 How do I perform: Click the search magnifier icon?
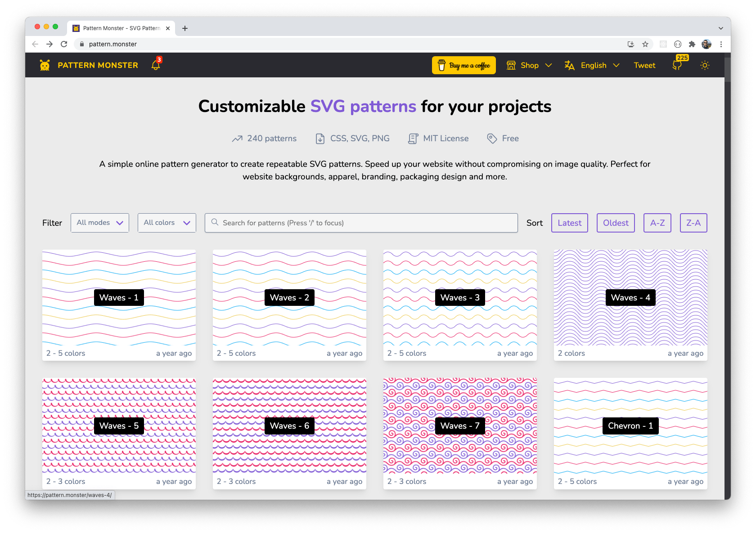pyautogui.click(x=215, y=222)
